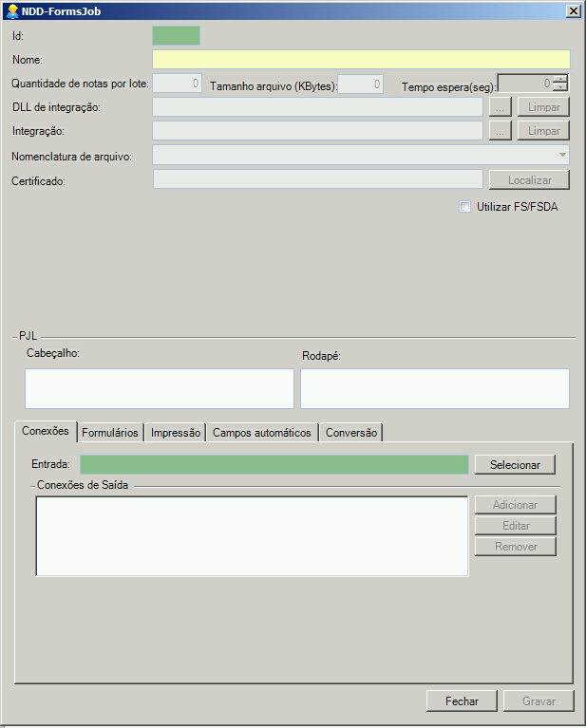Click Adicionar output connection button
This screenshot has width=586, height=728.
click(516, 505)
